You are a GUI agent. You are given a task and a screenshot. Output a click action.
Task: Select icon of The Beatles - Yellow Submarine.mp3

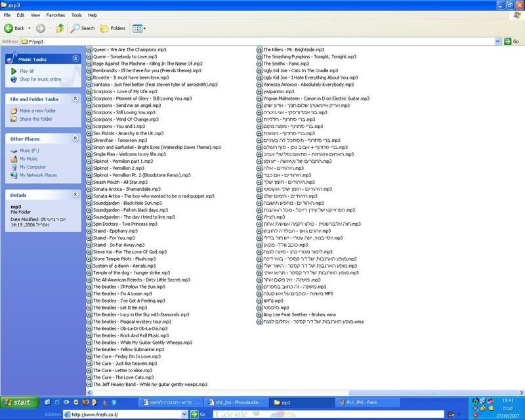89,350
